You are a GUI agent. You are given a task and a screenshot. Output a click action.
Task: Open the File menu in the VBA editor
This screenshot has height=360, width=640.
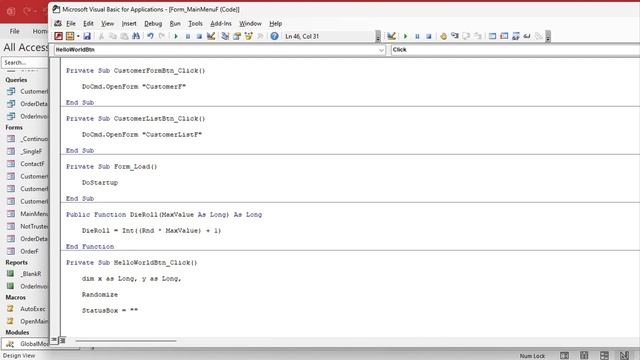pyautogui.click(x=71, y=24)
